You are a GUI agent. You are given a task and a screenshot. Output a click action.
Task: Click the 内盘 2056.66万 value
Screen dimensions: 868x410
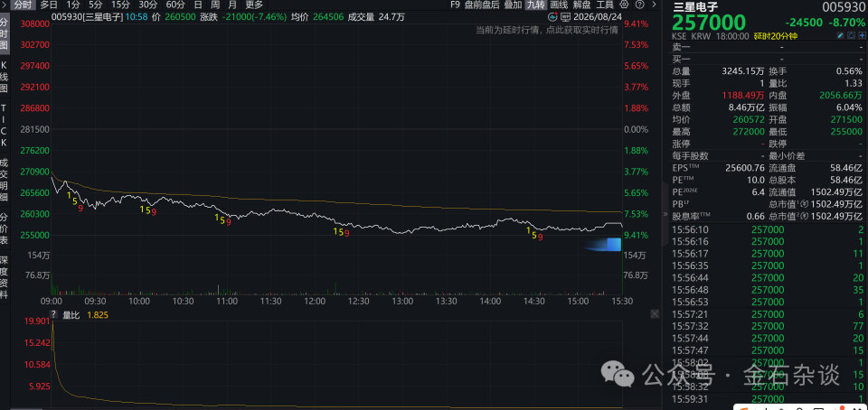click(841, 96)
